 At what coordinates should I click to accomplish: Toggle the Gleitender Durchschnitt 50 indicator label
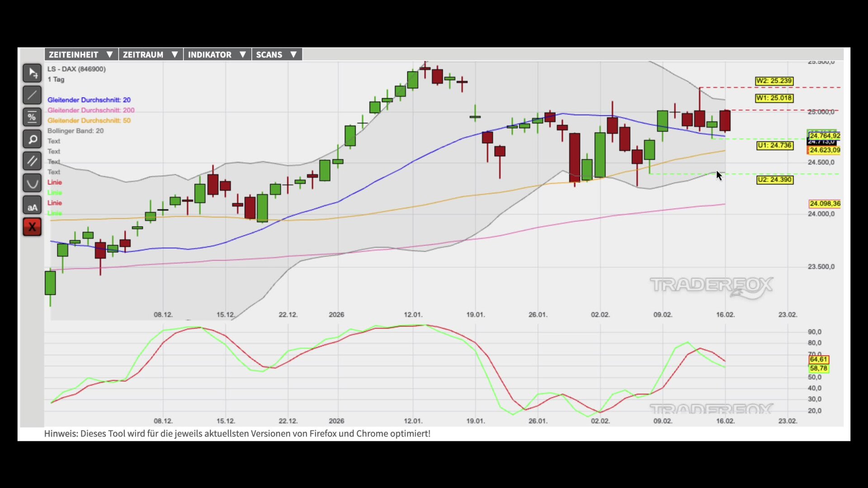pyautogui.click(x=89, y=121)
